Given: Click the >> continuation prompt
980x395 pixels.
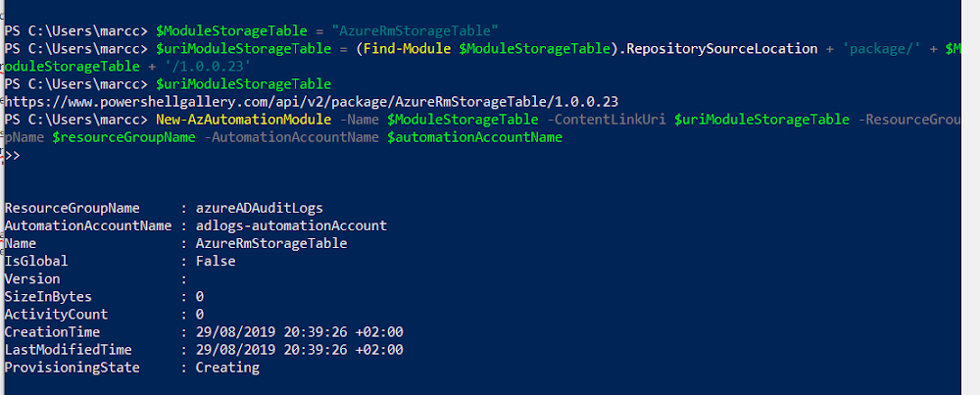Looking at the screenshot, I should [x=13, y=156].
